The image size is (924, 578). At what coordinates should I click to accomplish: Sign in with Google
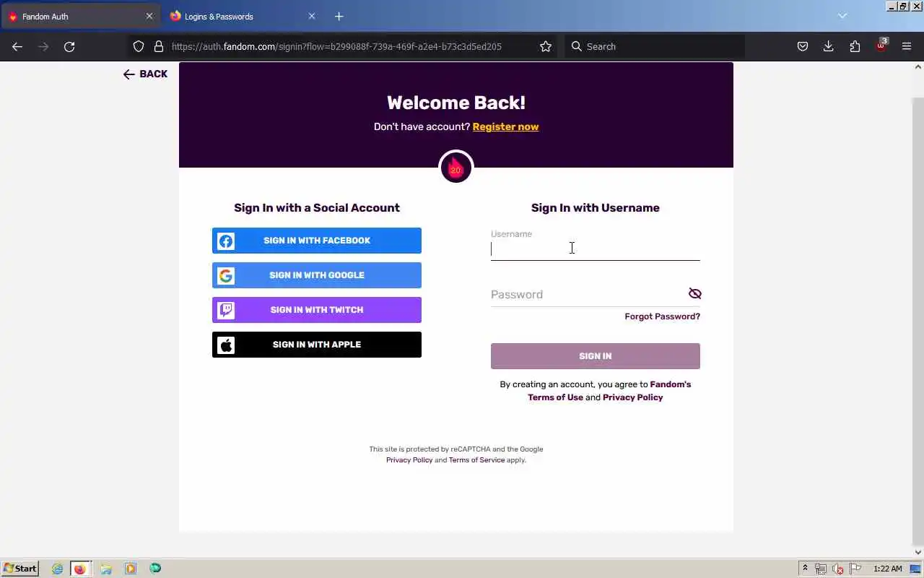(x=317, y=275)
